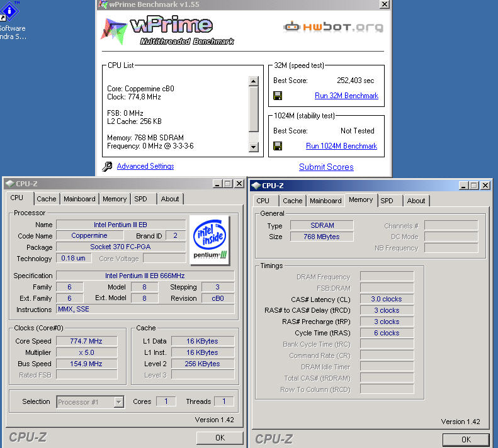
Task: Click OK in the right CPU-Z memory window
Action: click(466, 440)
